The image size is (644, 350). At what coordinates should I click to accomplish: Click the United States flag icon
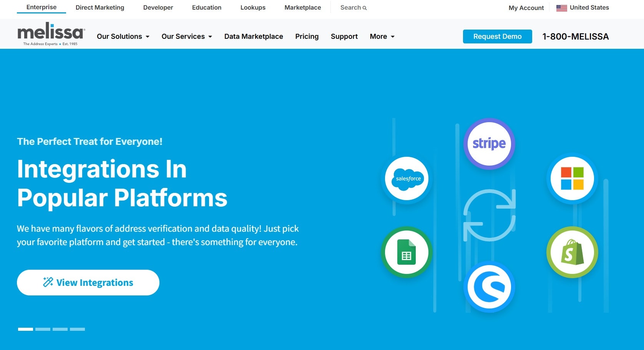pyautogui.click(x=561, y=8)
